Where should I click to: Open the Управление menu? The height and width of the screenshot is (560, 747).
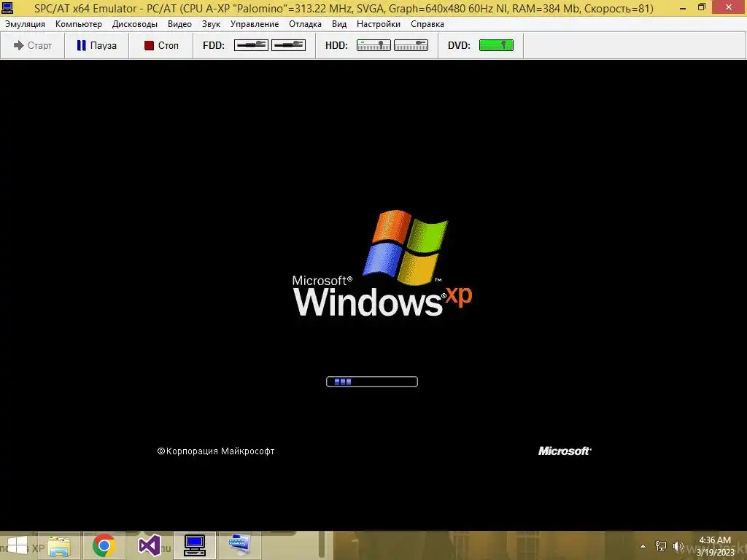[x=255, y=24]
